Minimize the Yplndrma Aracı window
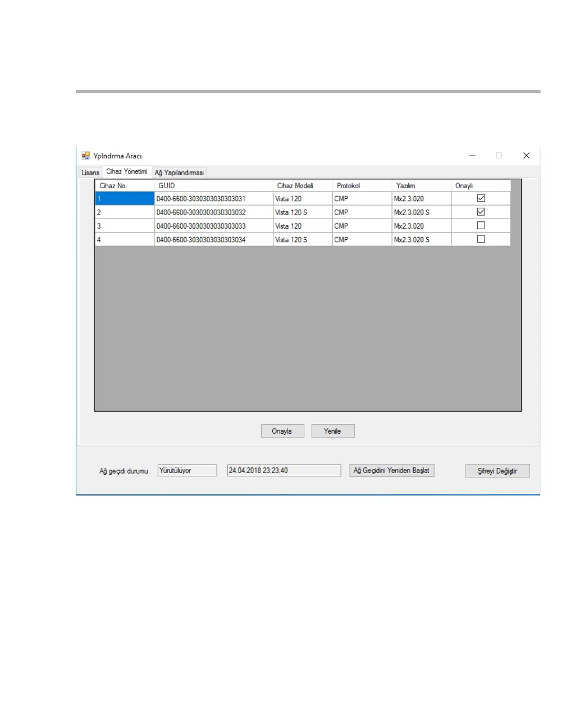The width and height of the screenshot is (566, 728). coord(472,156)
